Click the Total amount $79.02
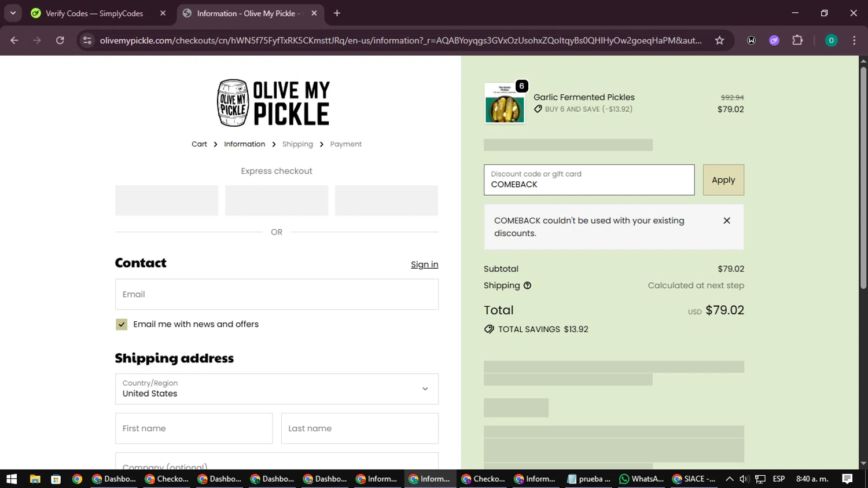Viewport: 868px width, 488px height. pos(724,310)
